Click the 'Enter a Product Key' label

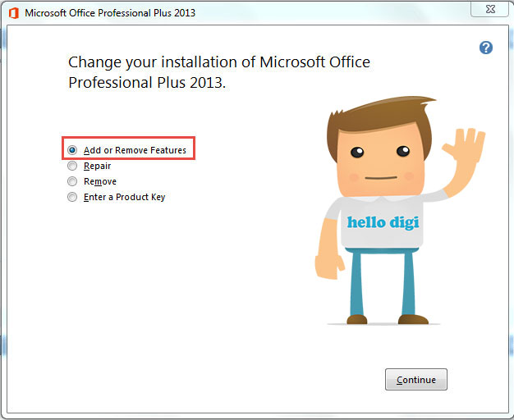pyautogui.click(x=124, y=197)
